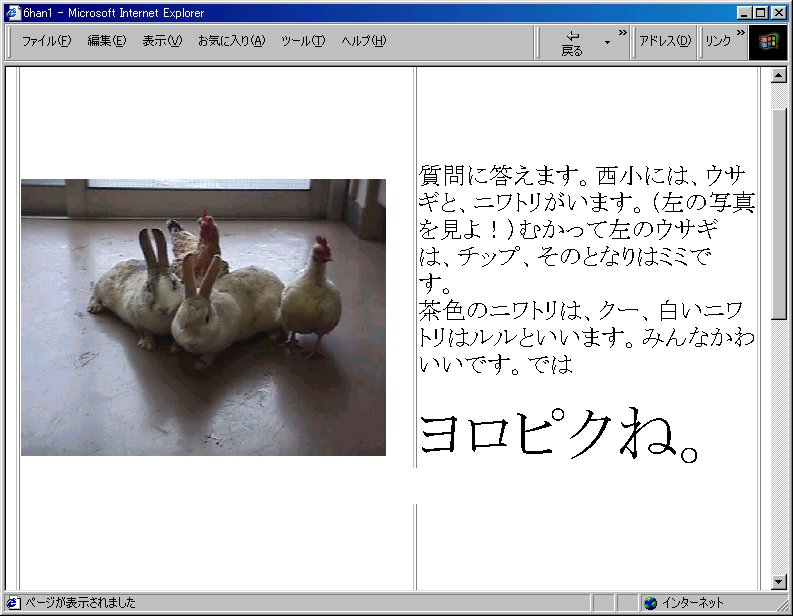The height and width of the screenshot is (616, 793).
Task: Expand the リンク bar overflow chevron
Action: [x=740, y=33]
